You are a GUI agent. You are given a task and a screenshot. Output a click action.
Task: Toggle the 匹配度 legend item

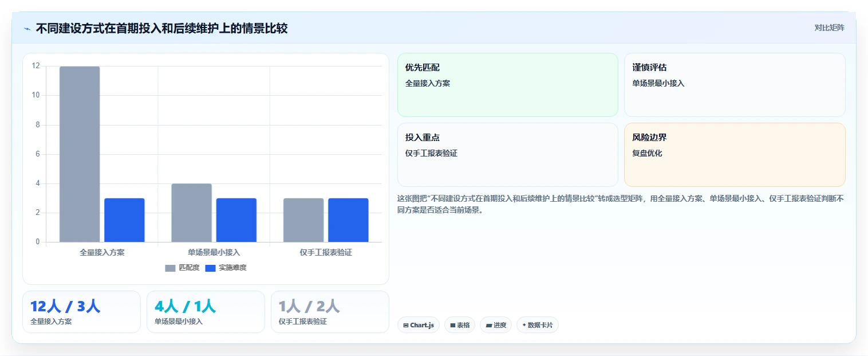tap(182, 268)
